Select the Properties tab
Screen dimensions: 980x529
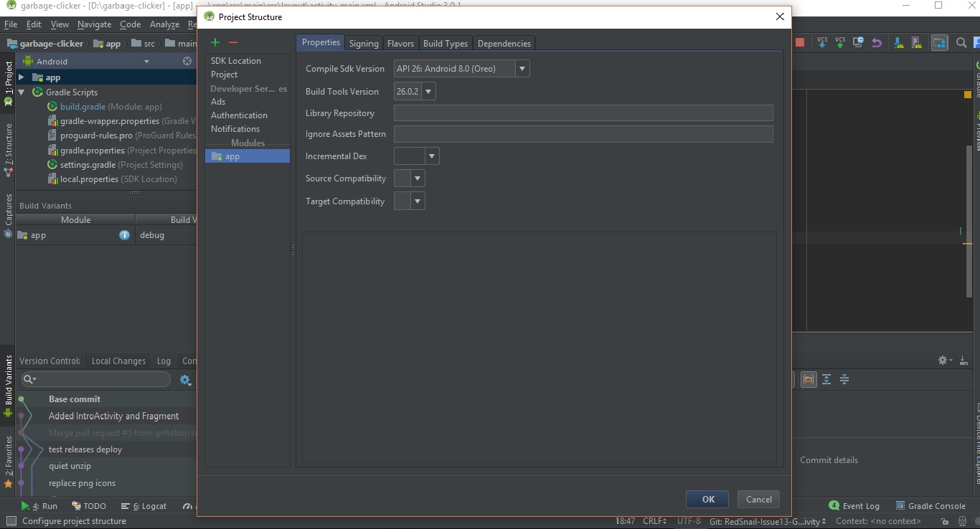point(321,42)
